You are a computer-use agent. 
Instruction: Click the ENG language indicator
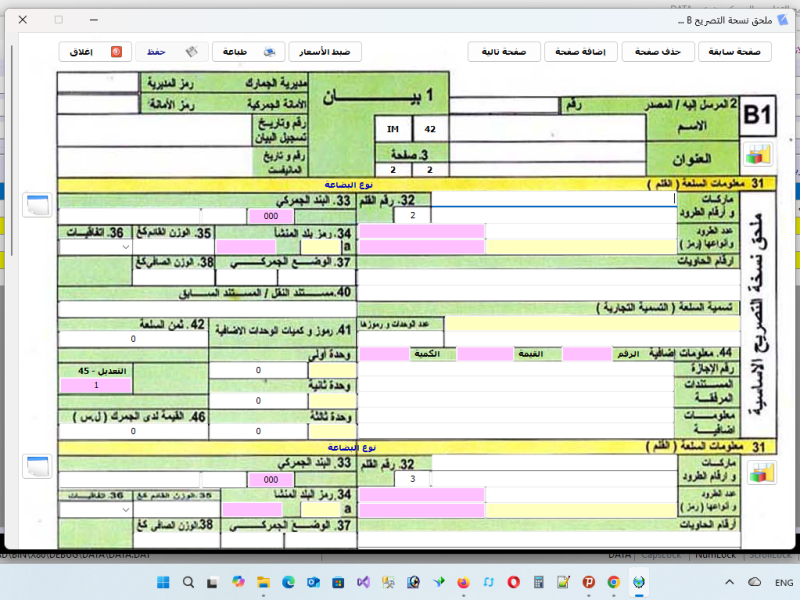pyautogui.click(x=784, y=583)
